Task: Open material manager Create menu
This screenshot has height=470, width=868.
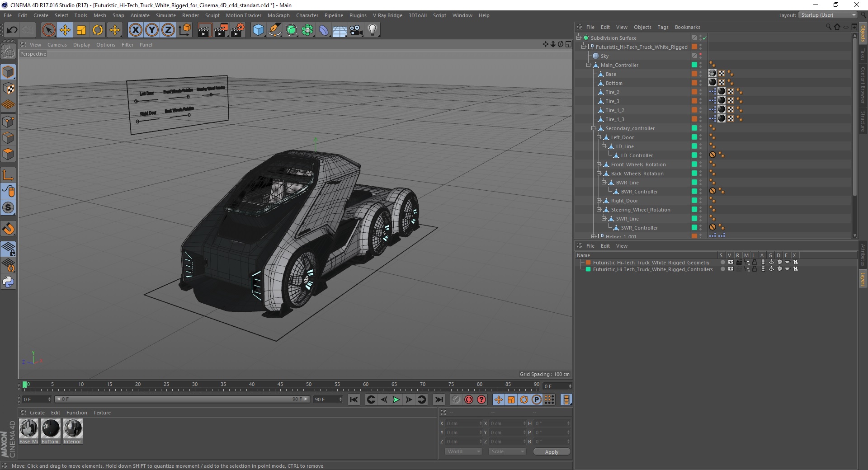Action: click(37, 413)
